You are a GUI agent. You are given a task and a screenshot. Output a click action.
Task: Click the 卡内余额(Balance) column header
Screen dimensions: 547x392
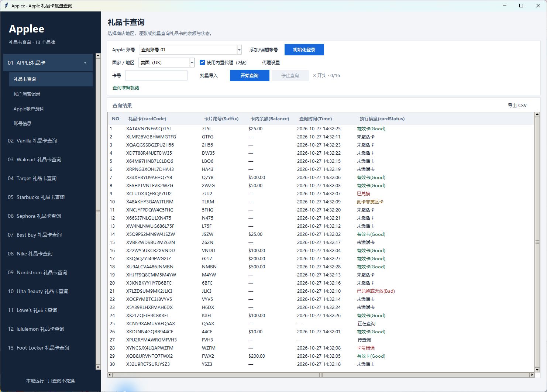270,119
